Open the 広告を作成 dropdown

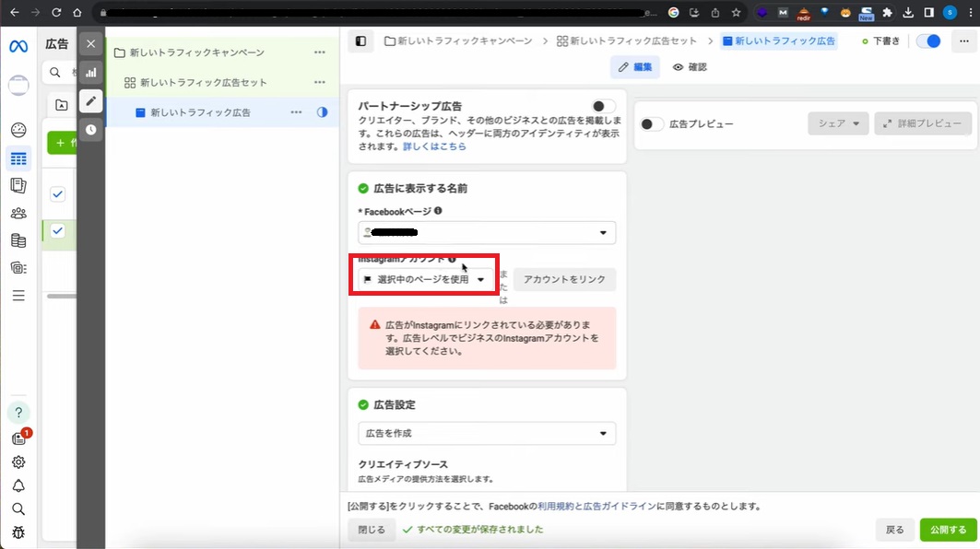pyautogui.click(x=487, y=433)
